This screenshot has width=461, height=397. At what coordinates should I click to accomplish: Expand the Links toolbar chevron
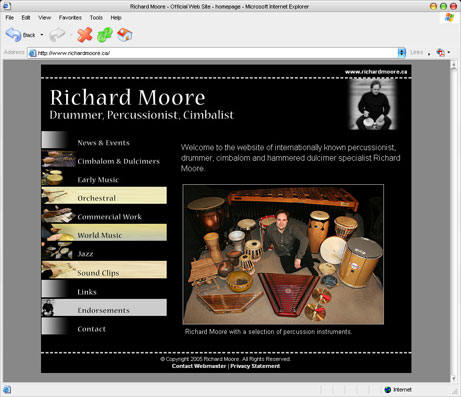pos(429,53)
